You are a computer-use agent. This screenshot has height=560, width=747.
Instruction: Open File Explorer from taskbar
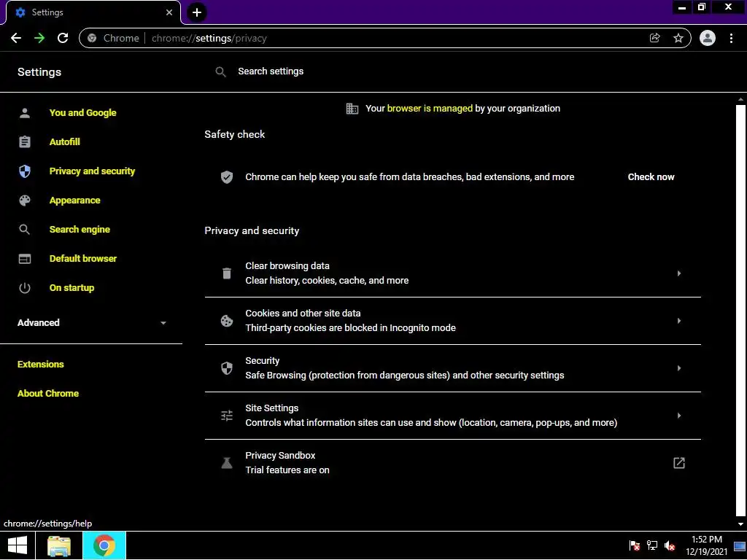[59, 545]
